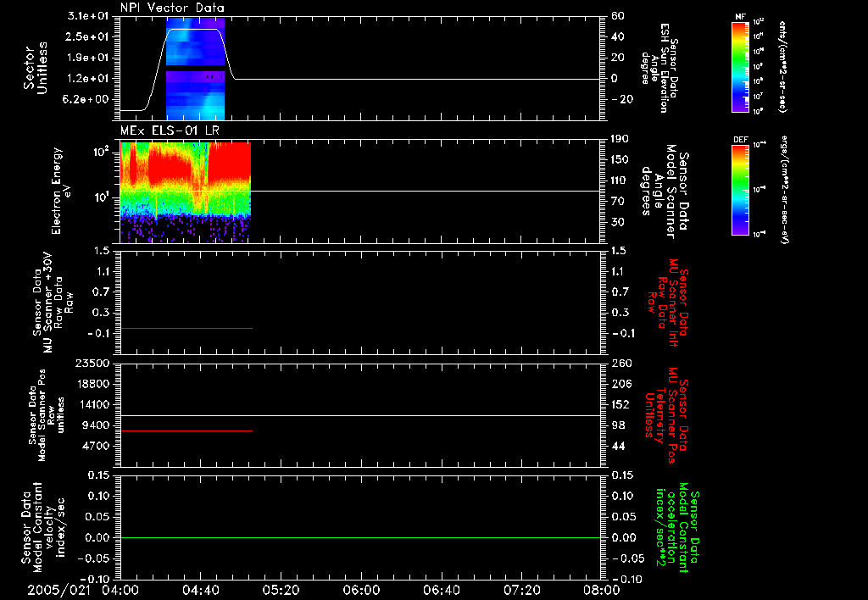This screenshot has width=868, height=600.
Task: Click the white model scanner position line
Action: click(x=360, y=415)
